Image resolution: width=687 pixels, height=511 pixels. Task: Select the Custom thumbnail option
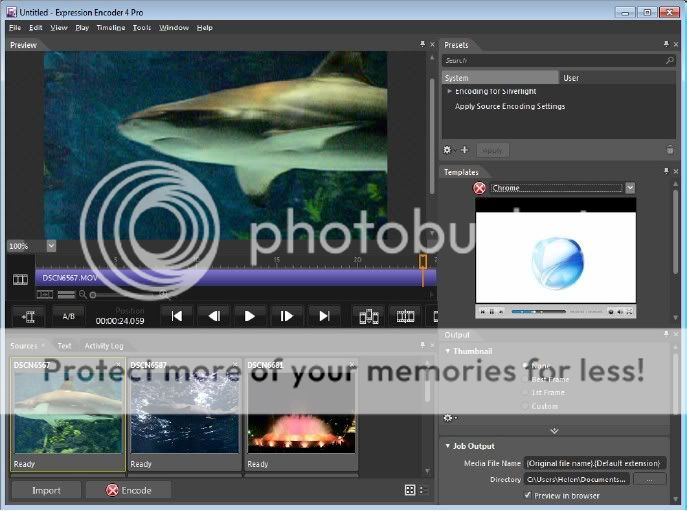pos(525,406)
